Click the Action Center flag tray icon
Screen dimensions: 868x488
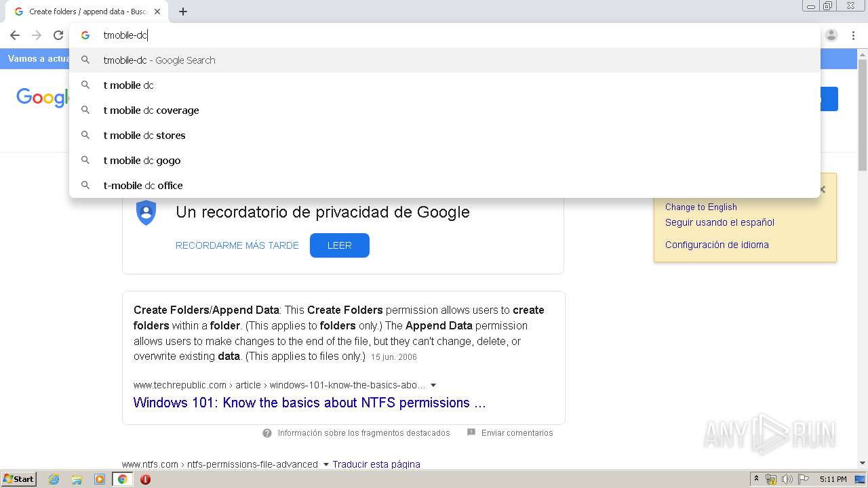pyautogui.click(x=804, y=479)
